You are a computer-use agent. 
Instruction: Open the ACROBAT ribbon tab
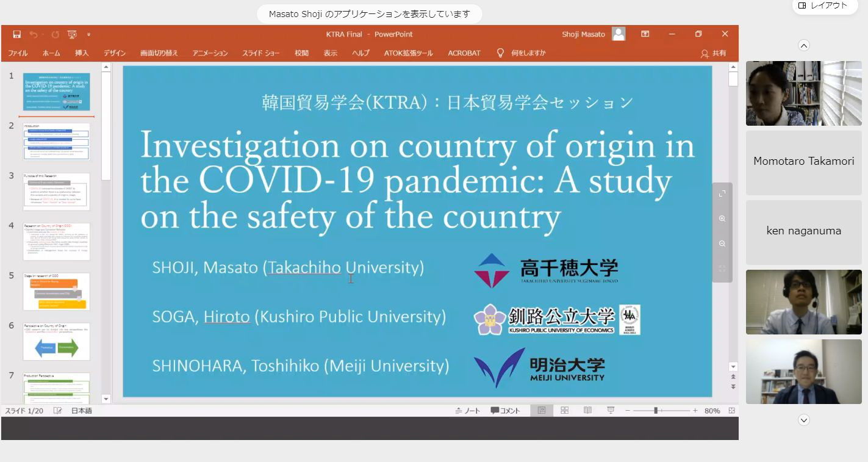coord(464,53)
